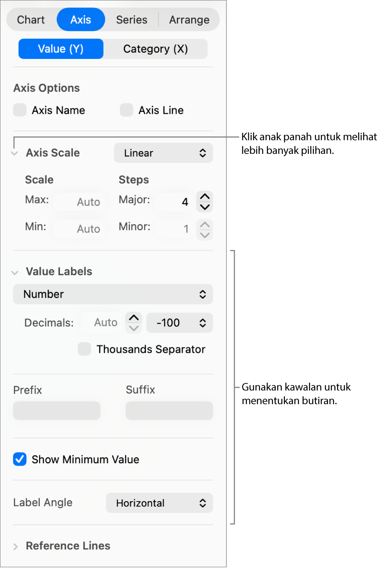392x568 pixels.
Task: Switch to the Series tab
Action: coord(132,20)
